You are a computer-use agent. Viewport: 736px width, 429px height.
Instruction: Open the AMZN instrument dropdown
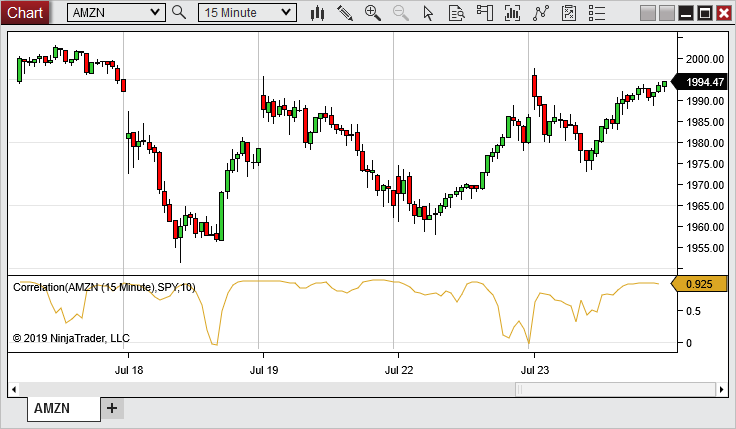tap(116, 13)
